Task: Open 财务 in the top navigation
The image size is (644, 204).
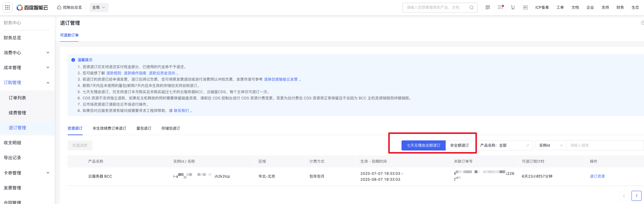Action: [620, 7]
